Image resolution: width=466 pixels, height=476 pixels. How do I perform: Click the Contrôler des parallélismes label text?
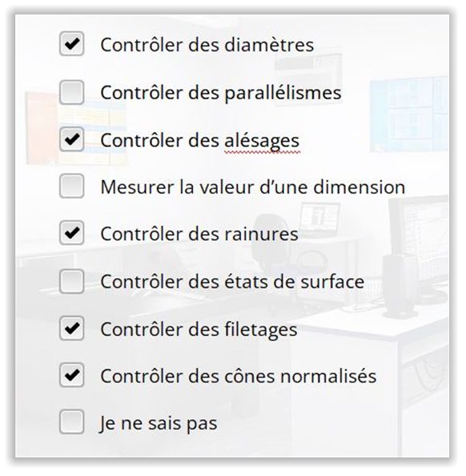click(x=221, y=93)
